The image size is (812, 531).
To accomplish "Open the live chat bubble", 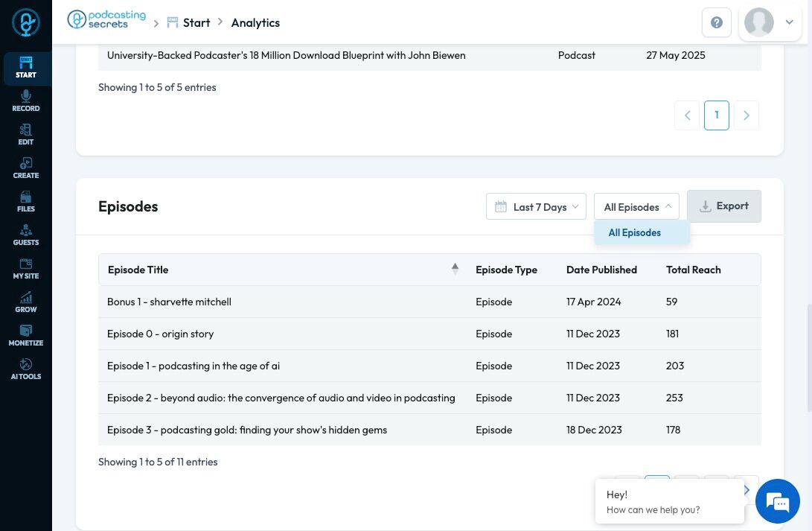I will coord(777,501).
